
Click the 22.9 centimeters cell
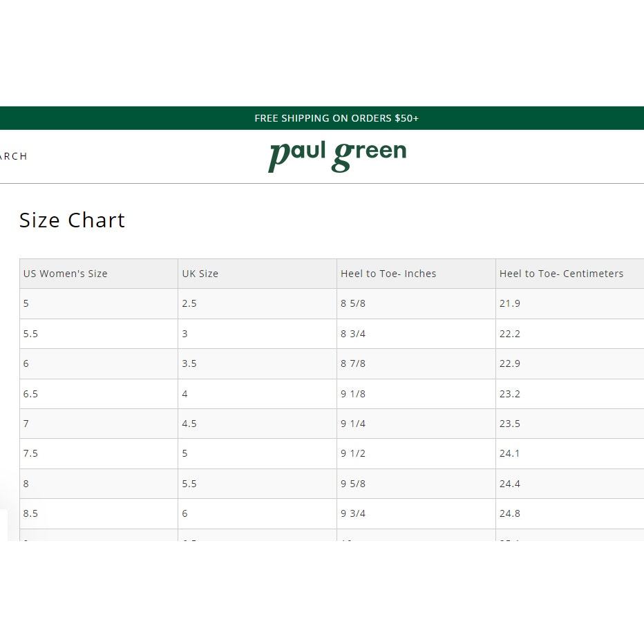pyautogui.click(x=570, y=364)
